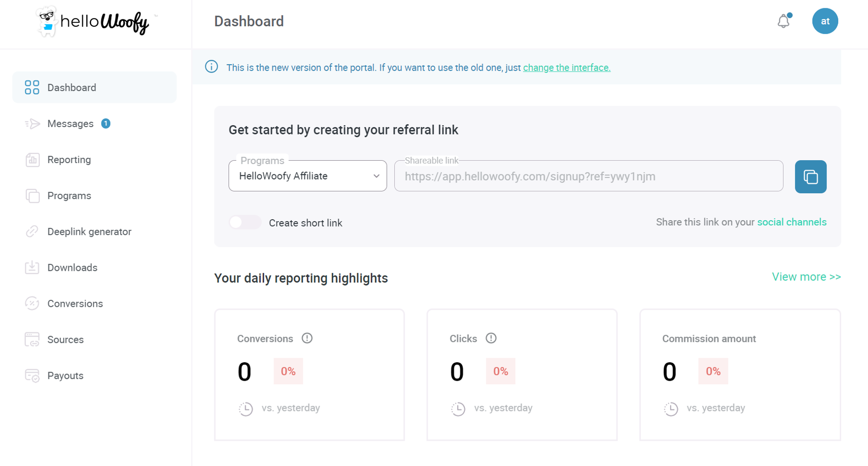This screenshot has width=868, height=466.
Task: Copy the shareable referral link
Action: pos(810,177)
